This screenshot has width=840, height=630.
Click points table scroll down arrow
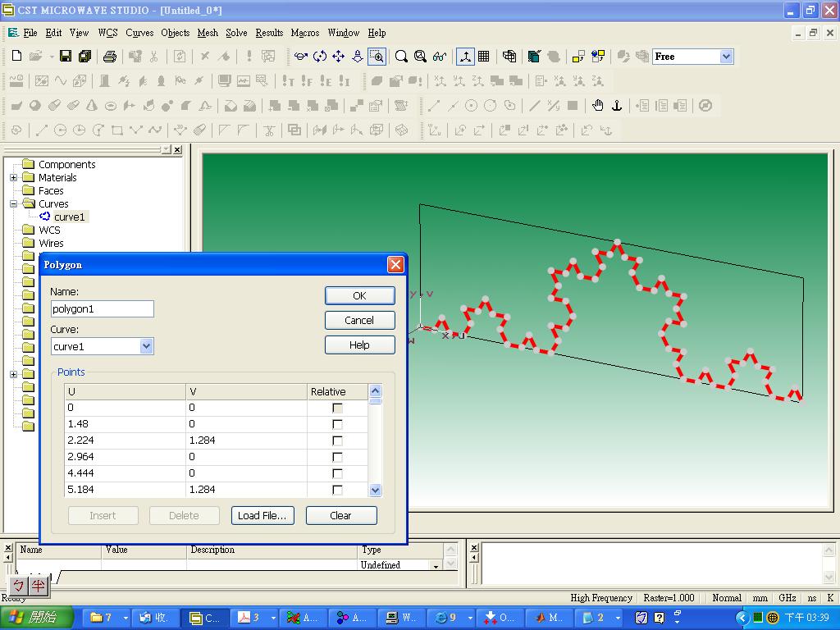[x=375, y=490]
